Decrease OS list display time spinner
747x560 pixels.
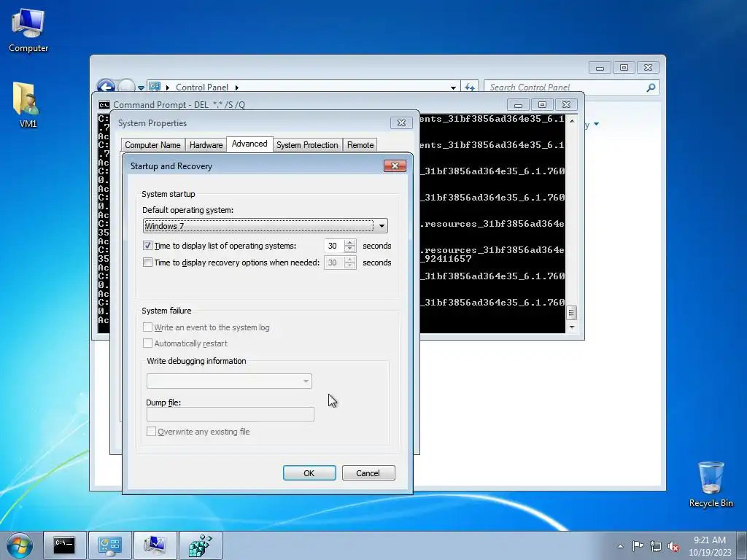[x=350, y=249]
